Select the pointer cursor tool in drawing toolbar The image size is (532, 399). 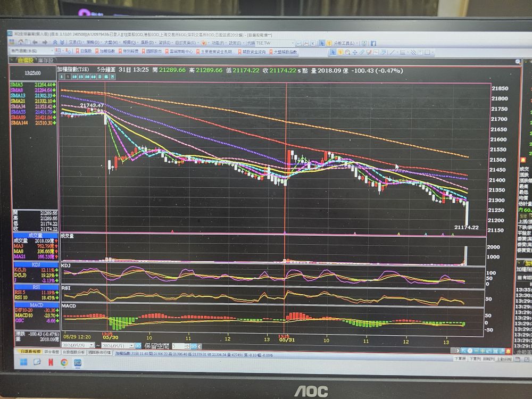click(x=333, y=52)
